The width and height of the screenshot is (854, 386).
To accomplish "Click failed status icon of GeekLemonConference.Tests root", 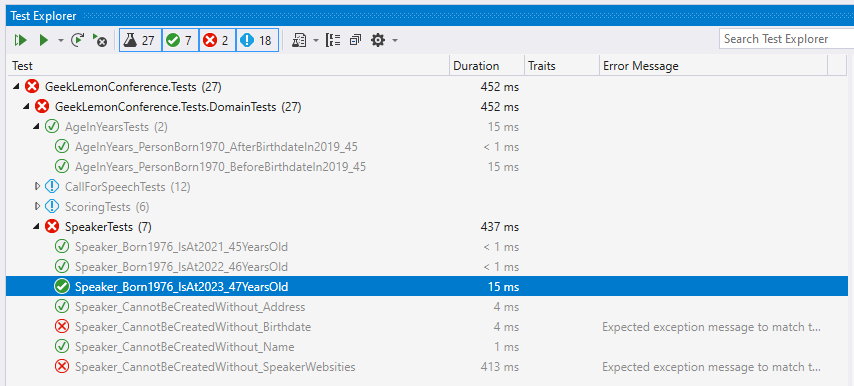I will (x=32, y=86).
